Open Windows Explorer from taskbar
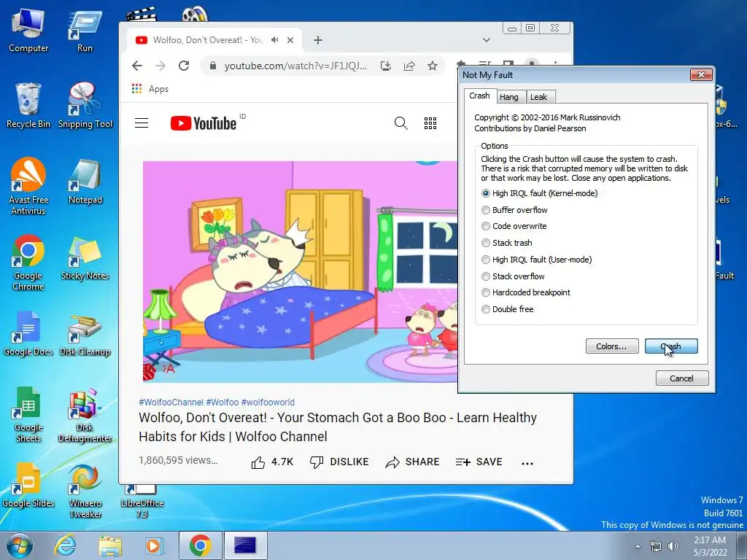 click(110, 545)
